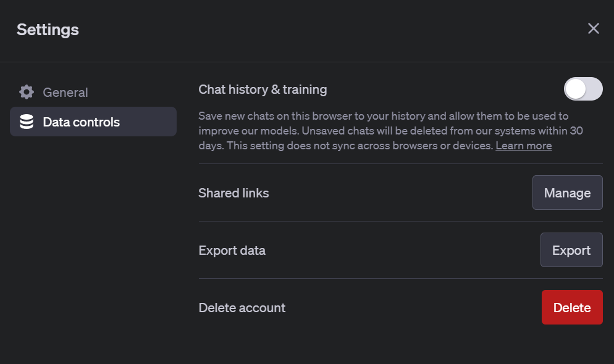614x364 pixels.
Task: Click the database stack icon for Data controls
Action: click(27, 122)
